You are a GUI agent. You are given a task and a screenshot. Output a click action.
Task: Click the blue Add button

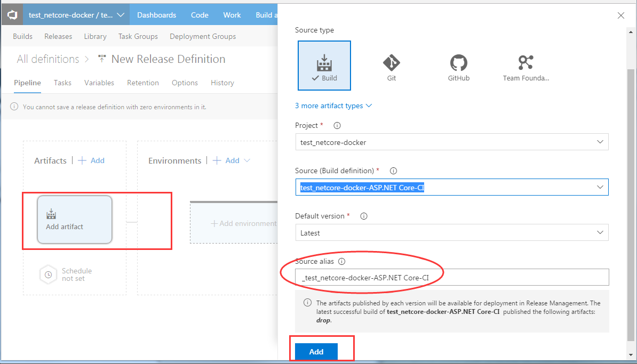[316, 351]
